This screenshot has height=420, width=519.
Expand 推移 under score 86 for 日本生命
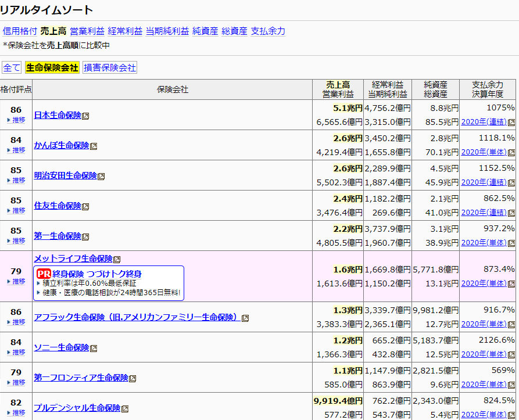click(x=16, y=120)
